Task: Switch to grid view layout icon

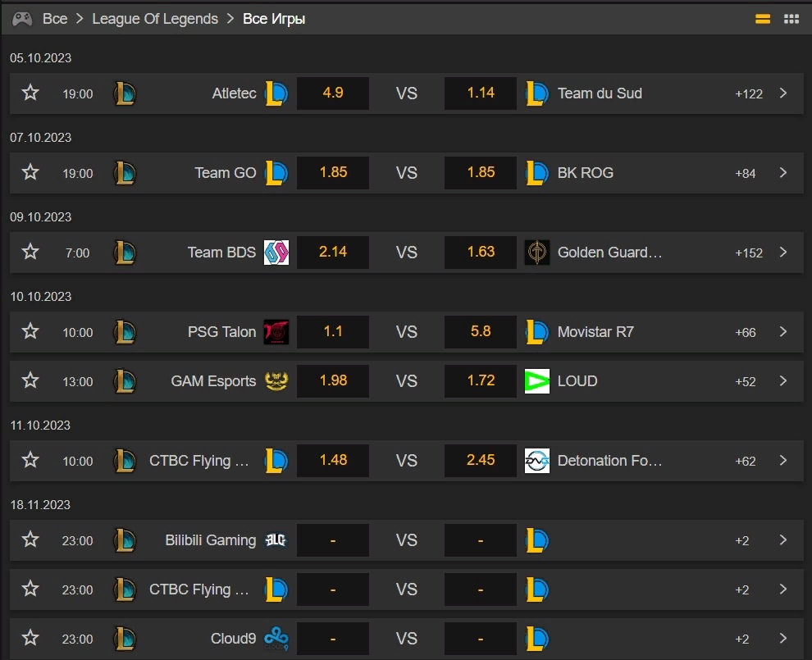Action: (x=791, y=18)
